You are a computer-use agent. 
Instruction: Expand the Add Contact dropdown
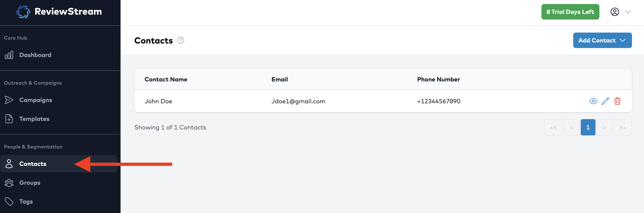pos(602,40)
